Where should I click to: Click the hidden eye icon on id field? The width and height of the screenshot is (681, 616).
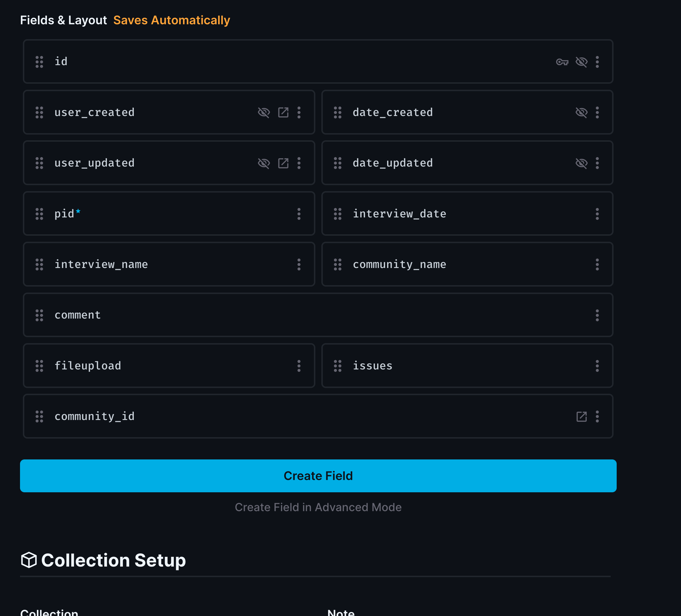581,62
